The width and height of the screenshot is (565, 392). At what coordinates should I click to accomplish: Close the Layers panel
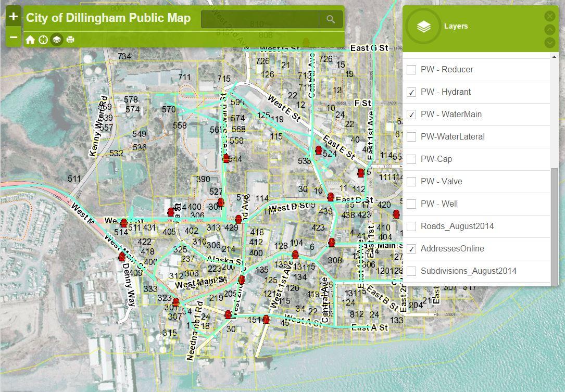tap(549, 16)
